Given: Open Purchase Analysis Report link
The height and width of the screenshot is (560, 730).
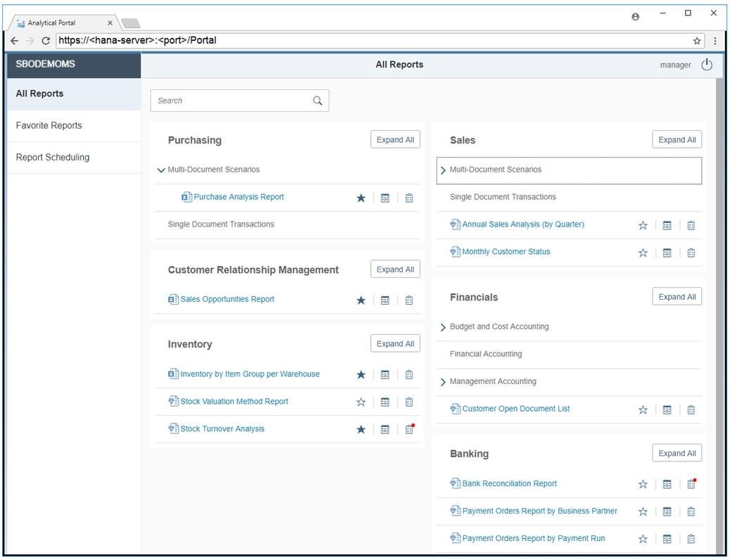Looking at the screenshot, I should coord(239,197).
